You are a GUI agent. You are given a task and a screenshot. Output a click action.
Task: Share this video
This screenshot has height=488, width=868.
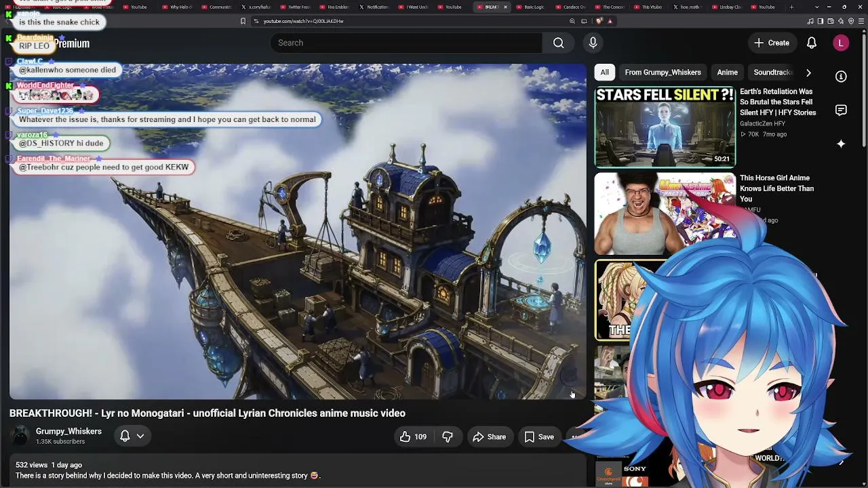(489, 437)
